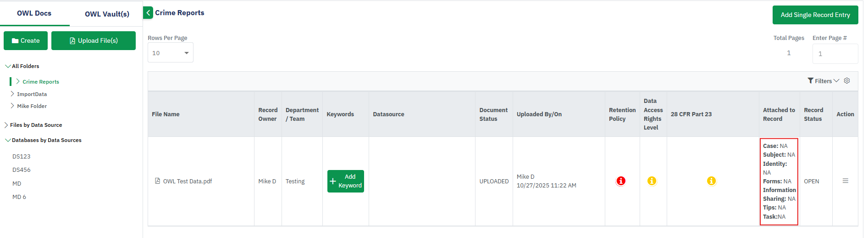The image size is (868, 238).
Task: Collapse the All Folders tree
Action: [x=8, y=66]
